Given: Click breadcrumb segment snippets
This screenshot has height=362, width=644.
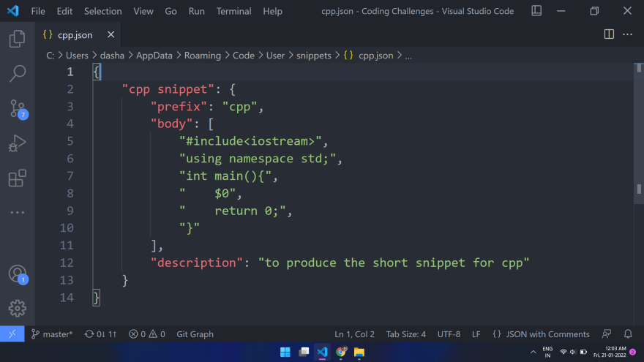Looking at the screenshot, I should [314, 56].
